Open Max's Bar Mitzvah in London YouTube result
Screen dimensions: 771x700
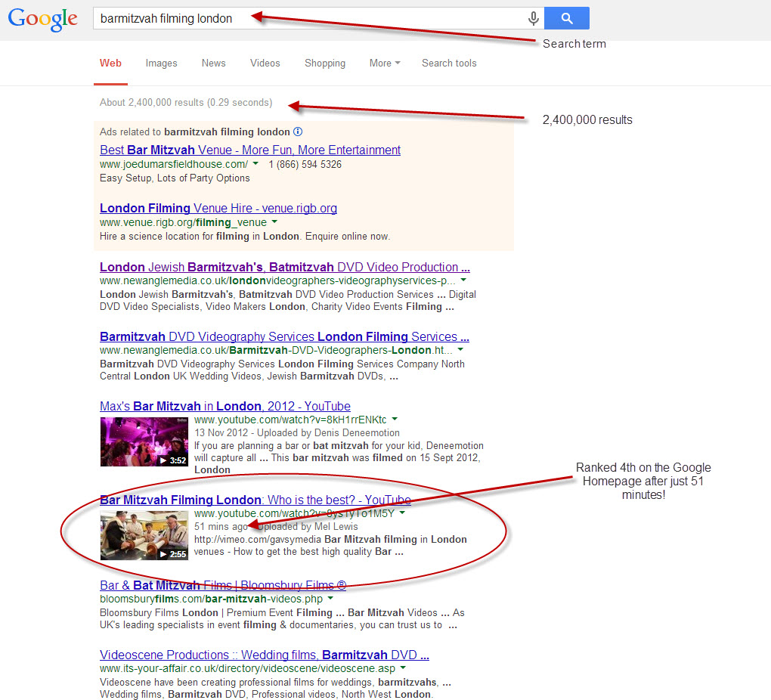click(x=225, y=406)
